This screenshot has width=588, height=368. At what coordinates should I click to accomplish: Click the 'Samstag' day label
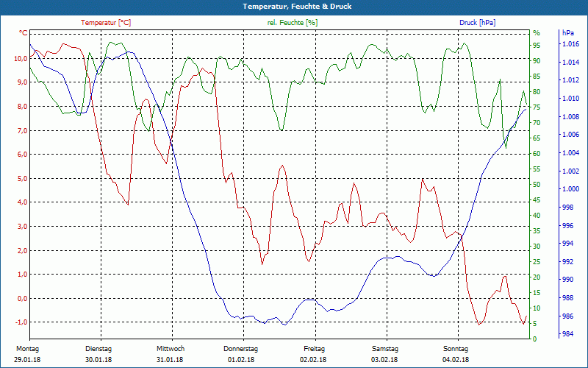[384, 349]
